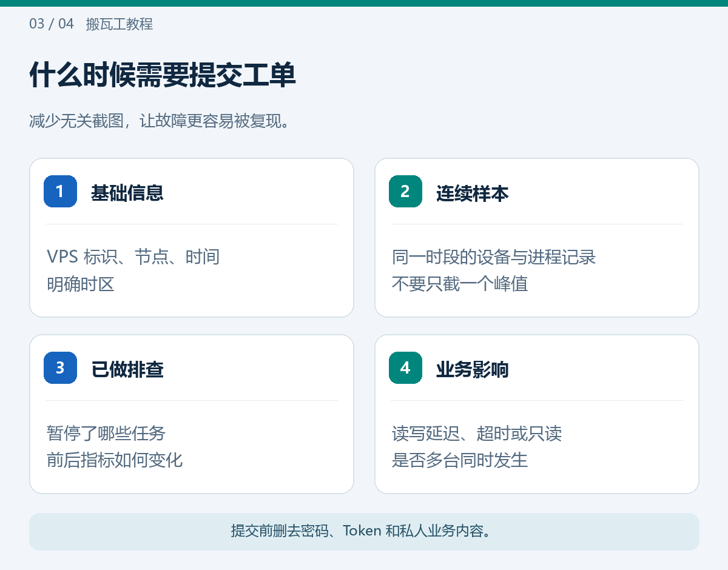728x570 pixels.
Task: Select the 连续样本 card heading
Action: (x=473, y=193)
